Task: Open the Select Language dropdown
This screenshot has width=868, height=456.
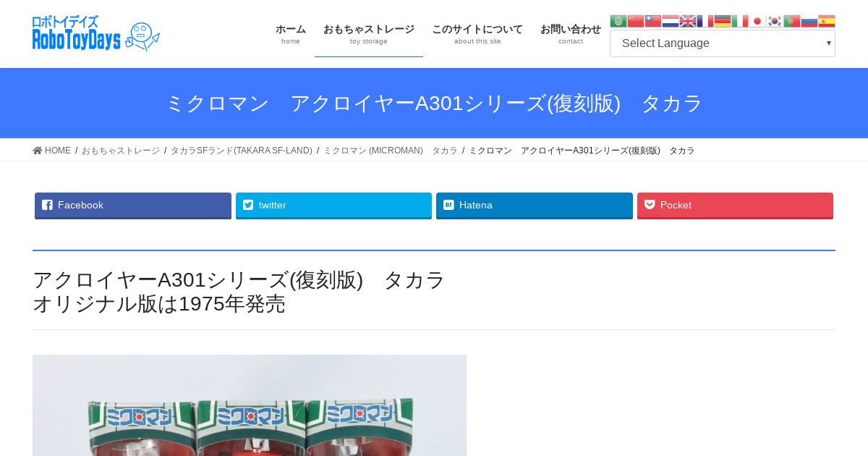Action: click(723, 43)
